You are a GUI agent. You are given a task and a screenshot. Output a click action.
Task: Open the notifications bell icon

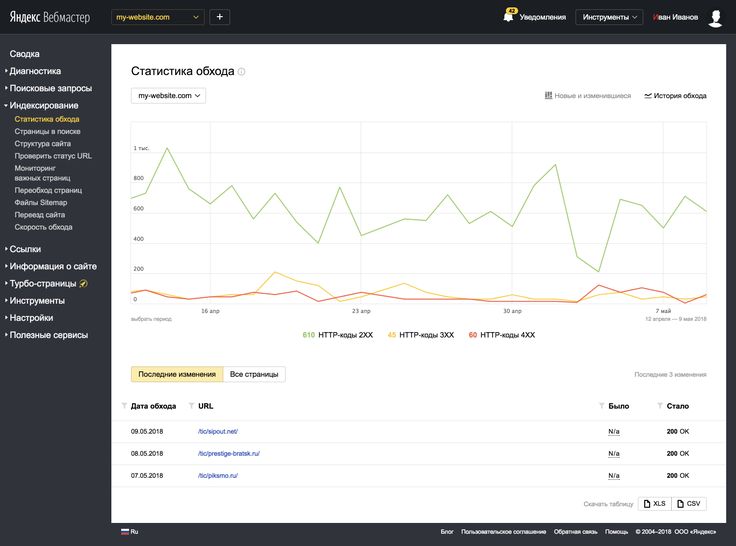coord(509,17)
